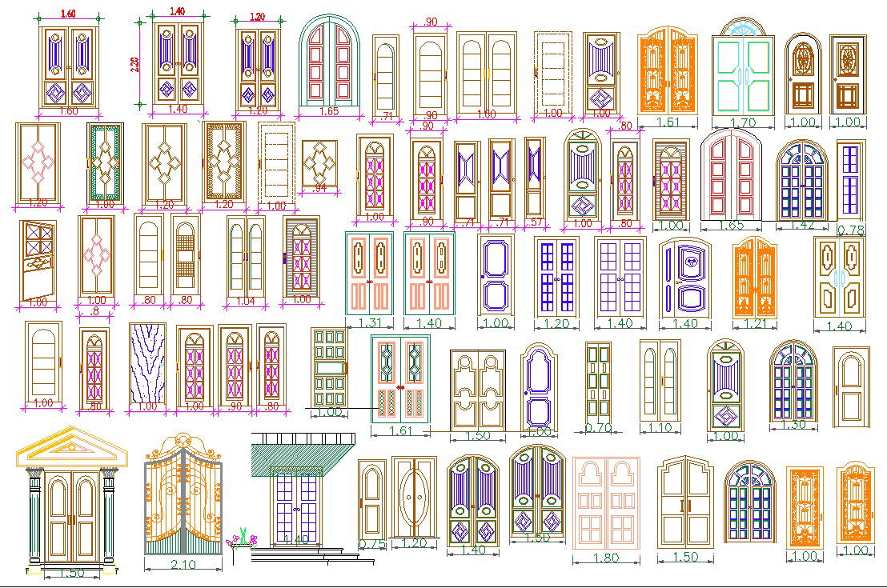Select the diamond glass panel labeled .94

pyautogui.click(x=319, y=163)
